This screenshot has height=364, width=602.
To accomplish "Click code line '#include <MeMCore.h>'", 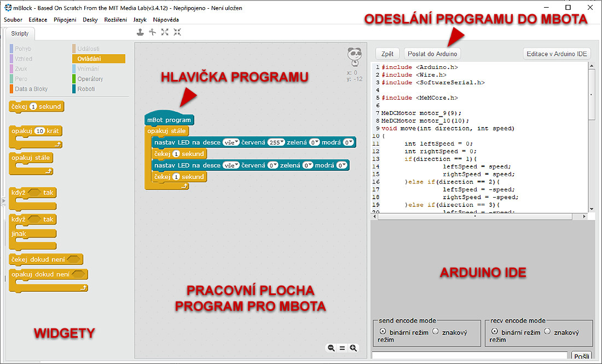I will 420,98.
